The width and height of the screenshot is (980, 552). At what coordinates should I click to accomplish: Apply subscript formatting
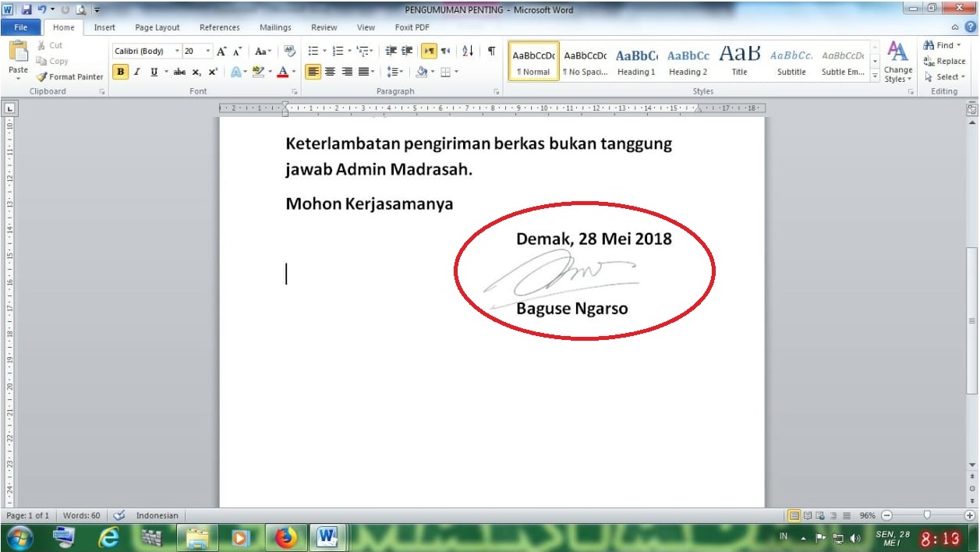(196, 71)
